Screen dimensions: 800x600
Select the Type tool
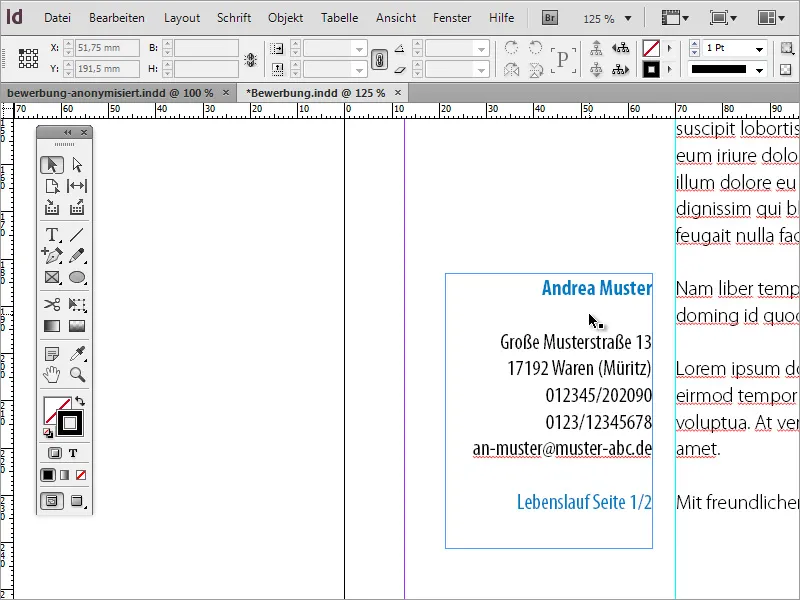point(52,235)
